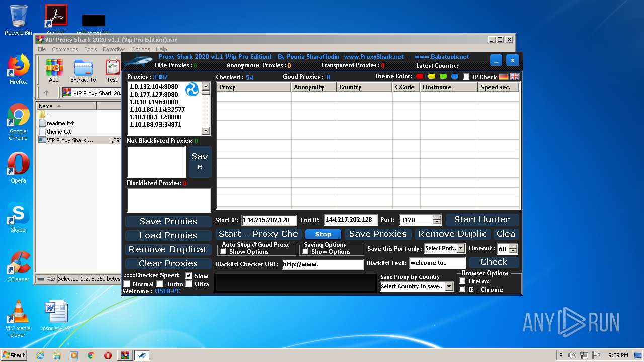Open Recycle Bin desktop icon
Image resolution: width=644 pixels, height=362 pixels.
18,20
